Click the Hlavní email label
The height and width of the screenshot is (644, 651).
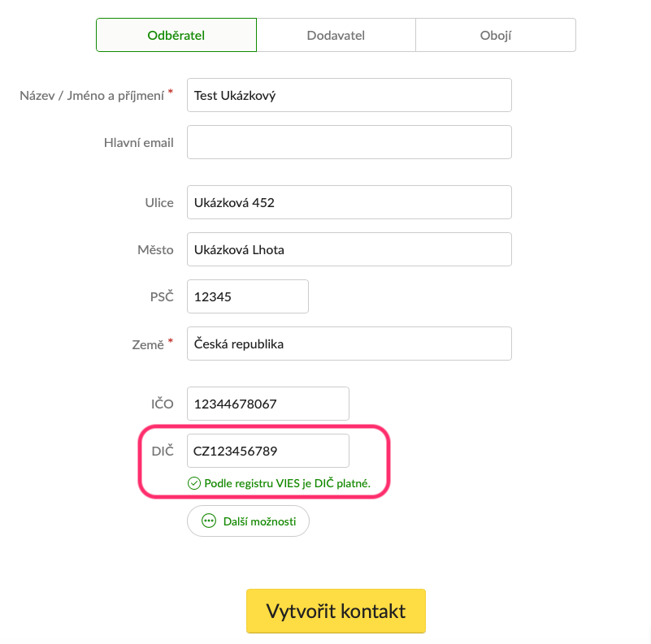tap(139, 143)
